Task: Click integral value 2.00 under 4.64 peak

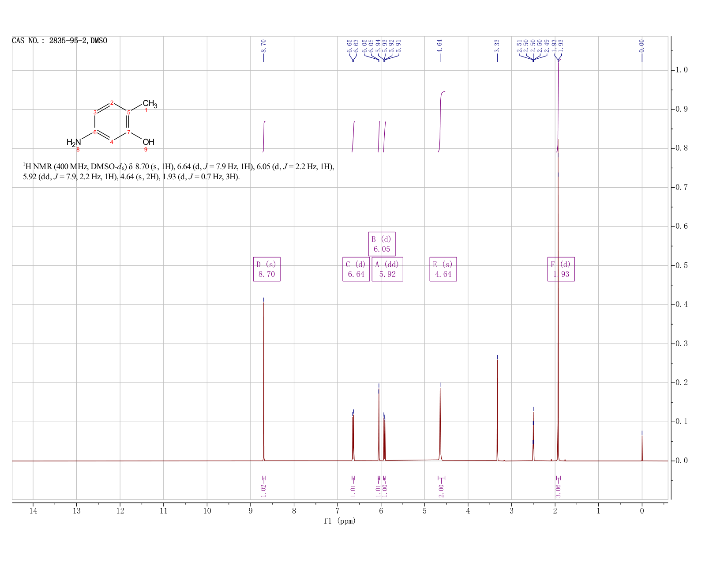Action: pos(441,490)
